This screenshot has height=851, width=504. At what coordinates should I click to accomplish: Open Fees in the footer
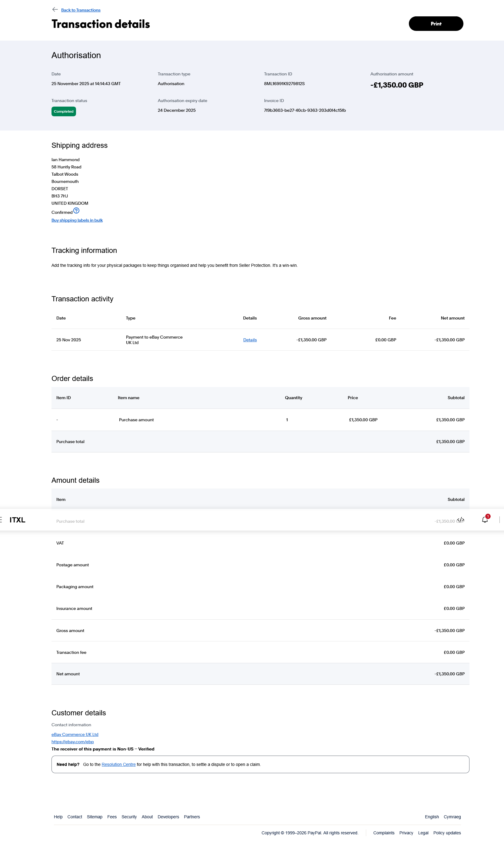point(112,817)
